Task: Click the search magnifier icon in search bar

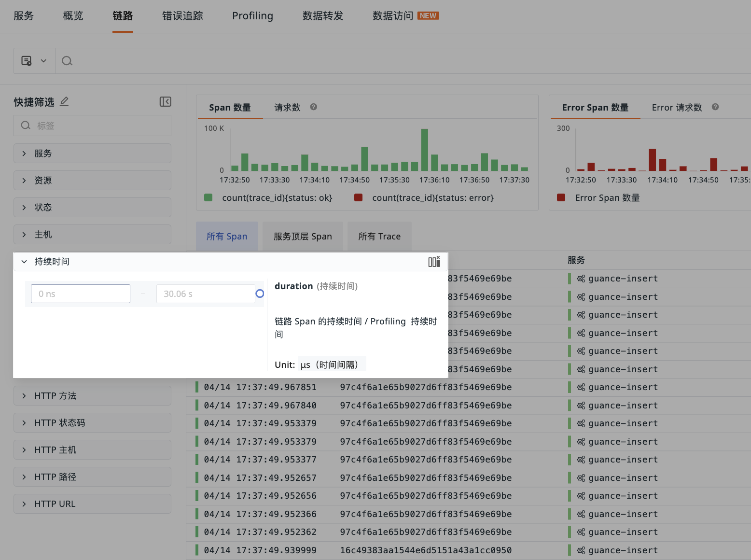Action: point(67,61)
